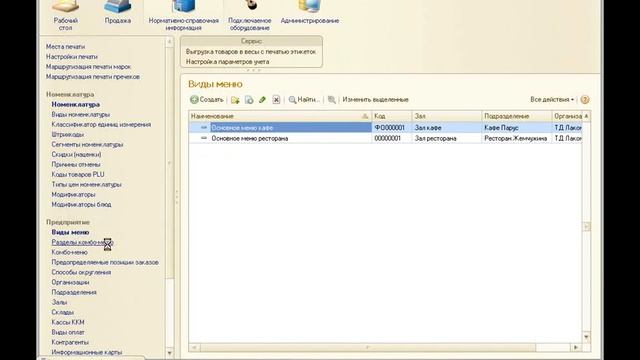
Task: Click table horizontal scrollbar right arrow
Action: pos(576,347)
